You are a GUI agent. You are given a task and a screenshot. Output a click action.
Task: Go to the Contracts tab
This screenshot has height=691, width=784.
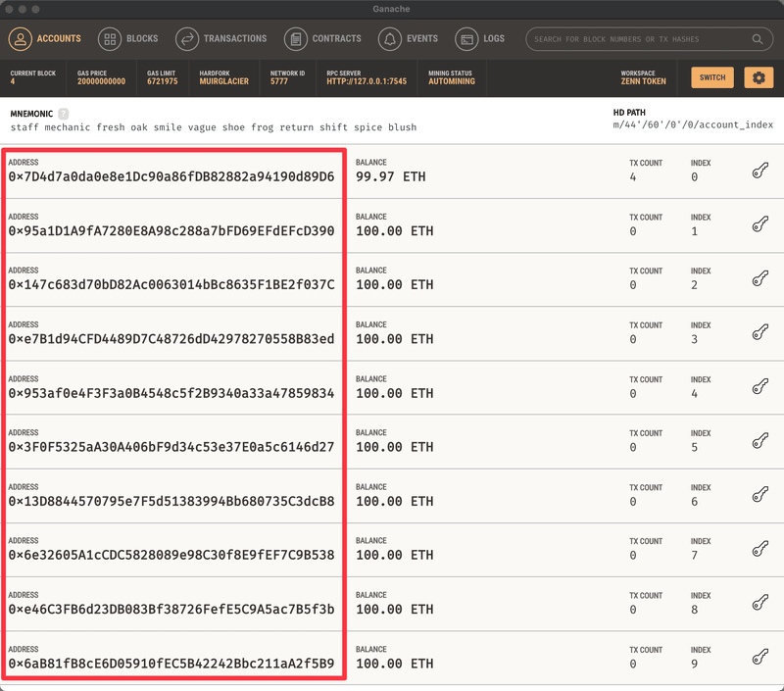[322, 39]
